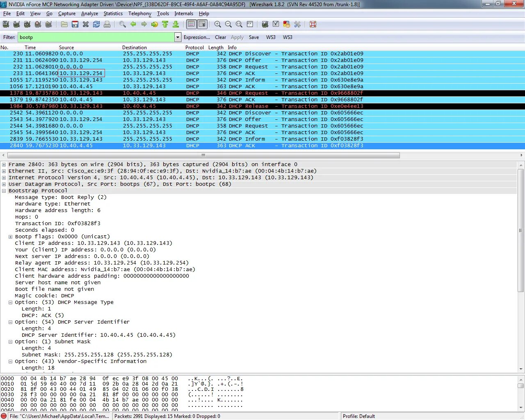Collapse Option 54 DHCP Server Identifier

pyautogui.click(x=10, y=322)
